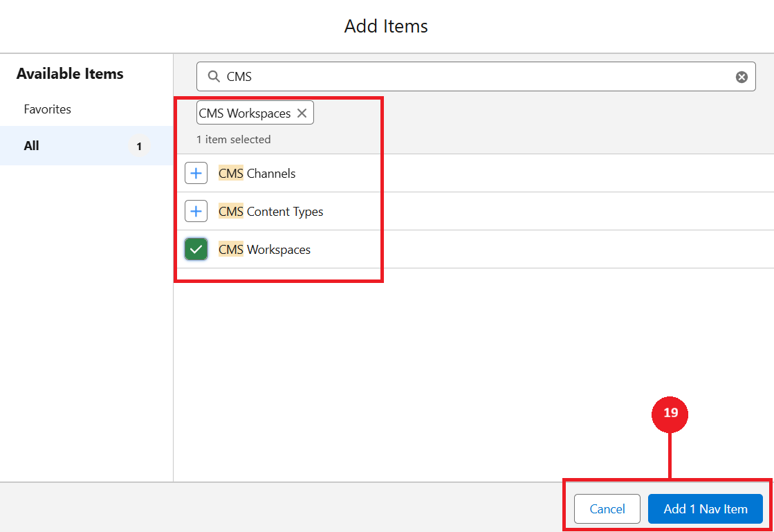
Task: Click the Available Items heading
Action: pos(70,74)
